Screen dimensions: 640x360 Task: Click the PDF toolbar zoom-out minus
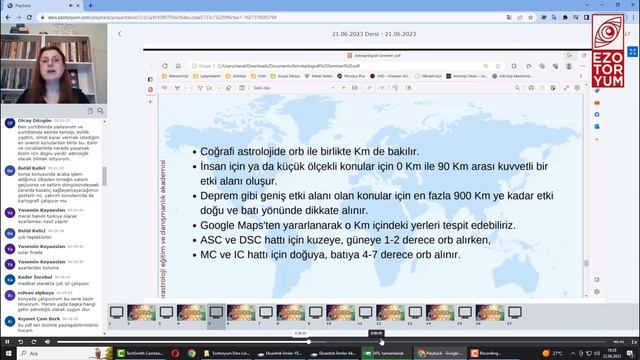click(333, 88)
